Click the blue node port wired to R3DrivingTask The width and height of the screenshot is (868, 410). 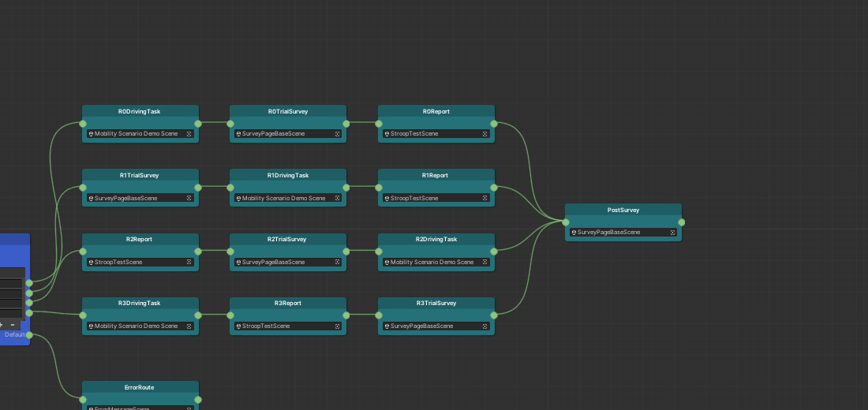(x=29, y=313)
